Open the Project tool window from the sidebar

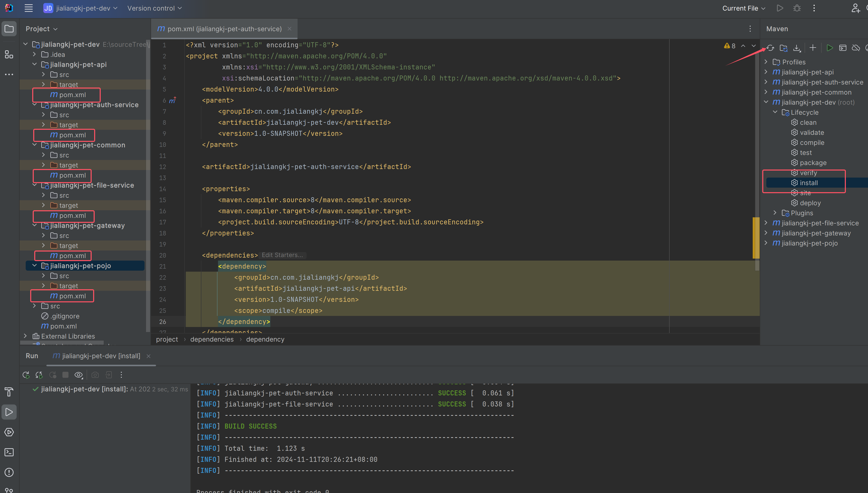pos(9,29)
